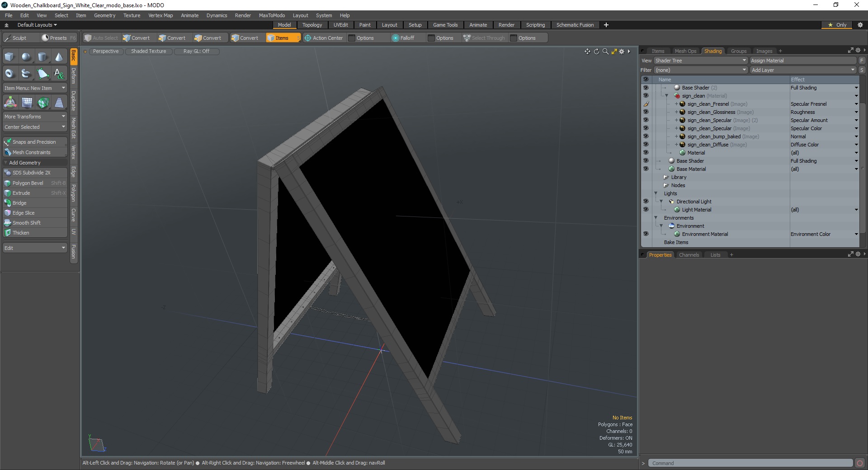Select the Deform vertical tab

click(x=74, y=75)
